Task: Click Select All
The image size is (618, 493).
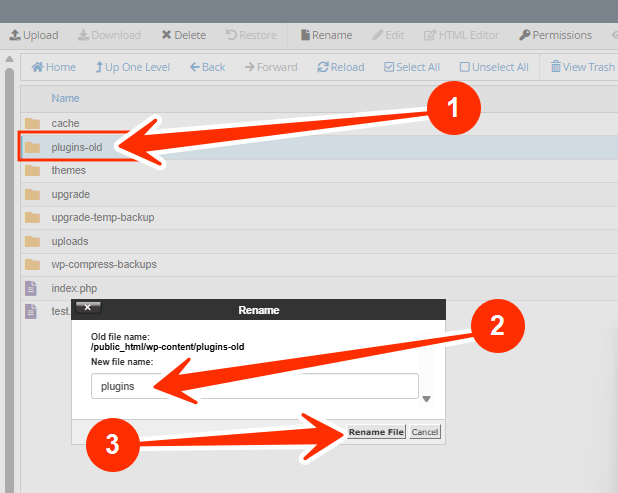Action: click(x=412, y=67)
